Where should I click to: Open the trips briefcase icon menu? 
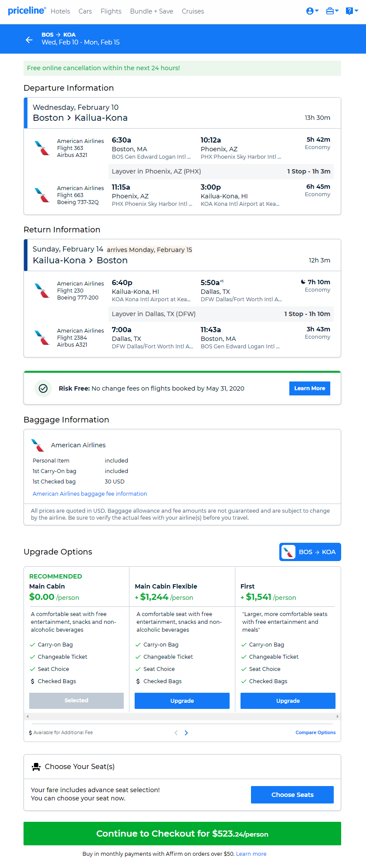332,11
